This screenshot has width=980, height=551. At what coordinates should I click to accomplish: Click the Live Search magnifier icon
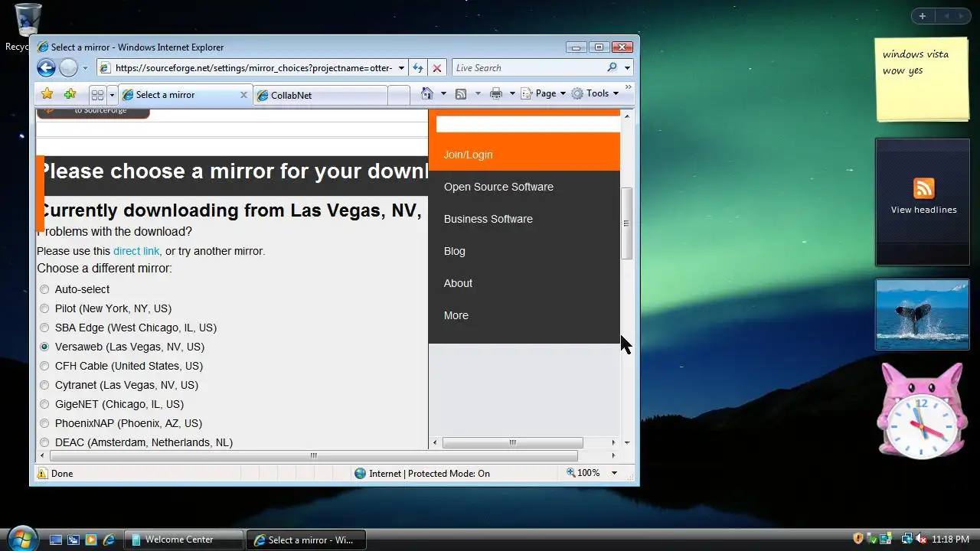[612, 67]
